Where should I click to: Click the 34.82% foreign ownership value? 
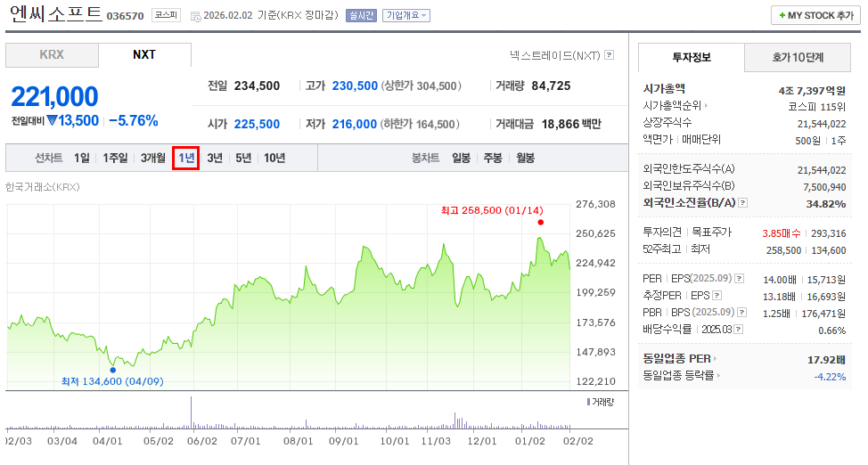826,204
